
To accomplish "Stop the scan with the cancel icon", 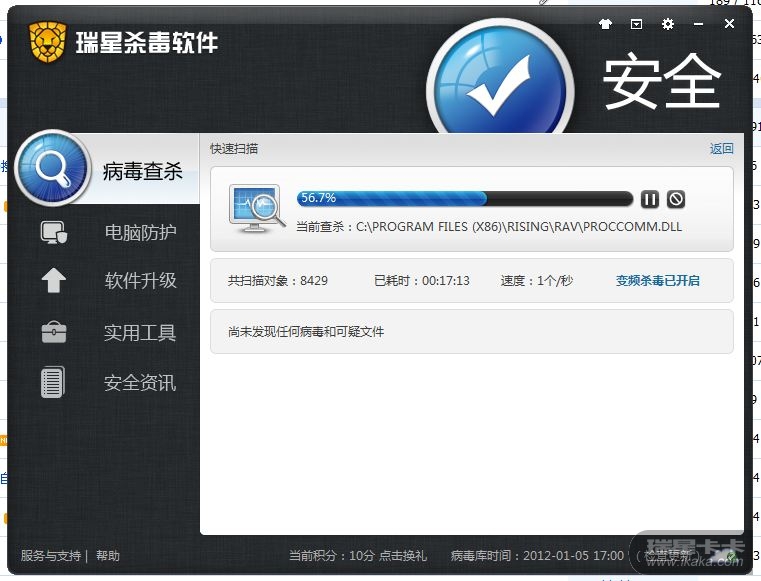I will (x=676, y=199).
